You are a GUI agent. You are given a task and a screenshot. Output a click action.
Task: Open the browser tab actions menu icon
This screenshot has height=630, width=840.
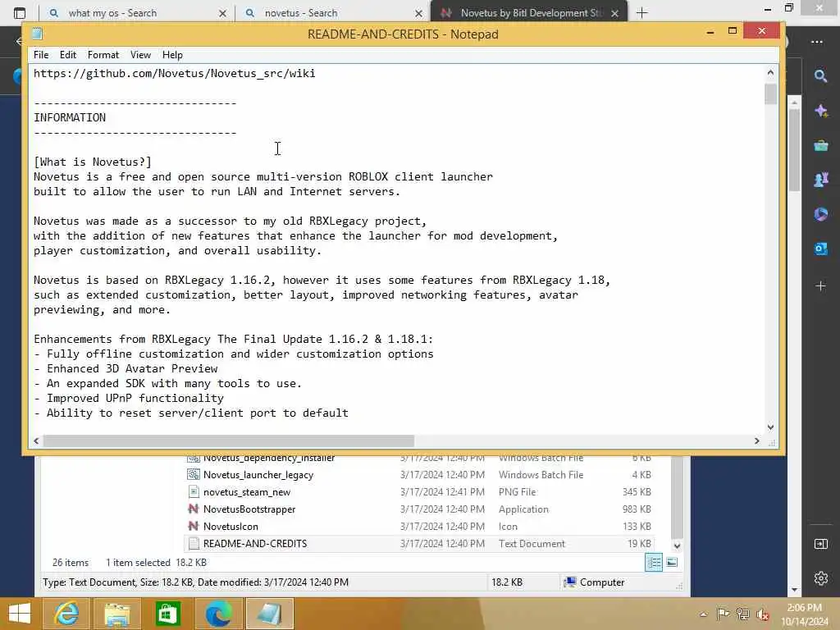point(20,13)
